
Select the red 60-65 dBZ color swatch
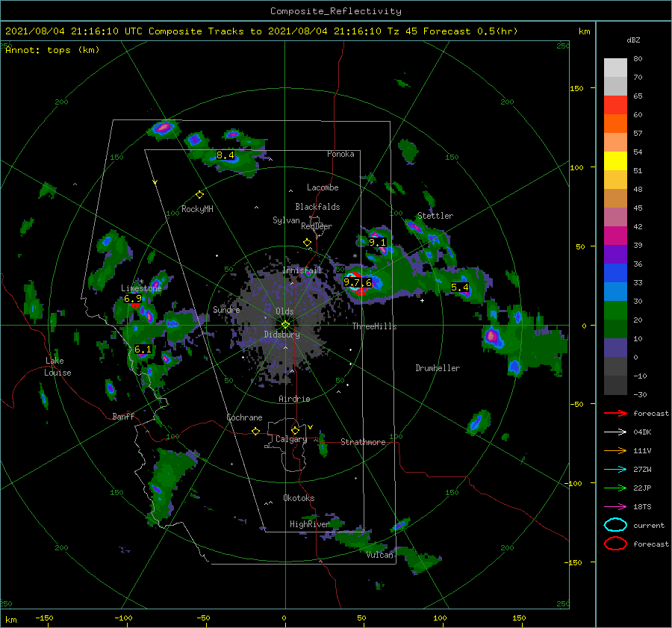[615, 105]
